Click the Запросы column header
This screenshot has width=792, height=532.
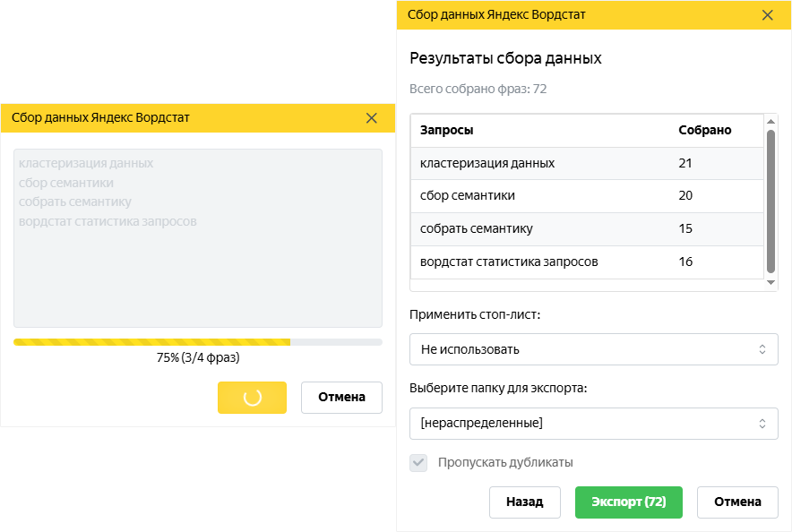pos(446,130)
